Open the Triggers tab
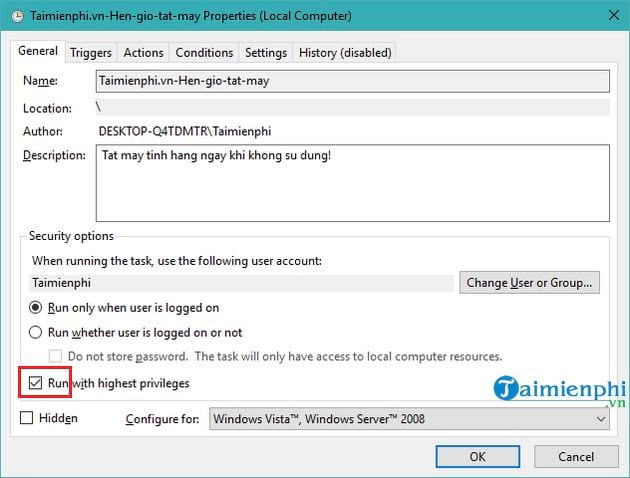The height and width of the screenshot is (478, 630). (91, 53)
